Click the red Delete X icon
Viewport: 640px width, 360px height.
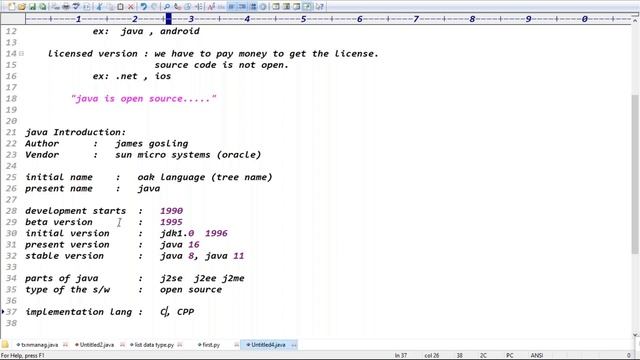tap(131, 7)
